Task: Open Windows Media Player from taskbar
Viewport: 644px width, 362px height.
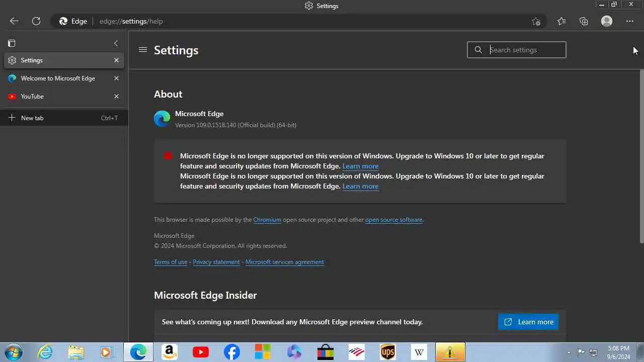Action: click(x=106, y=352)
